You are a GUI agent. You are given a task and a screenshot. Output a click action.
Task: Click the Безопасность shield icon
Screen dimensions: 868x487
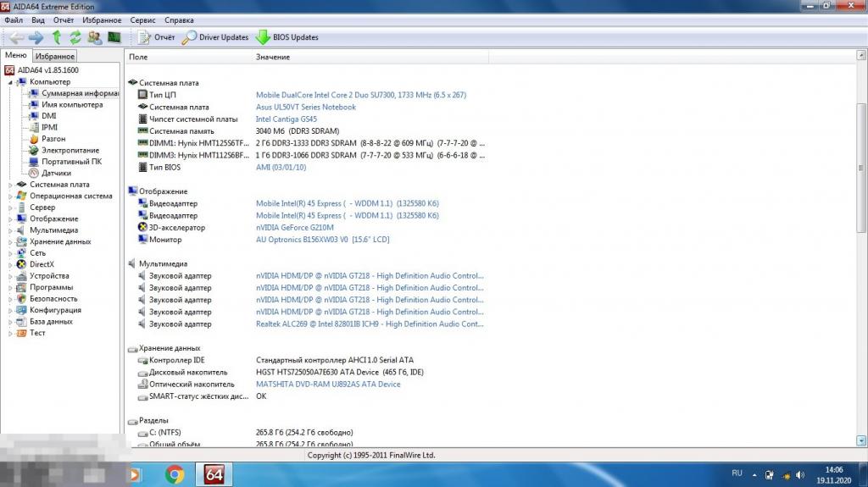pos(21,299)
